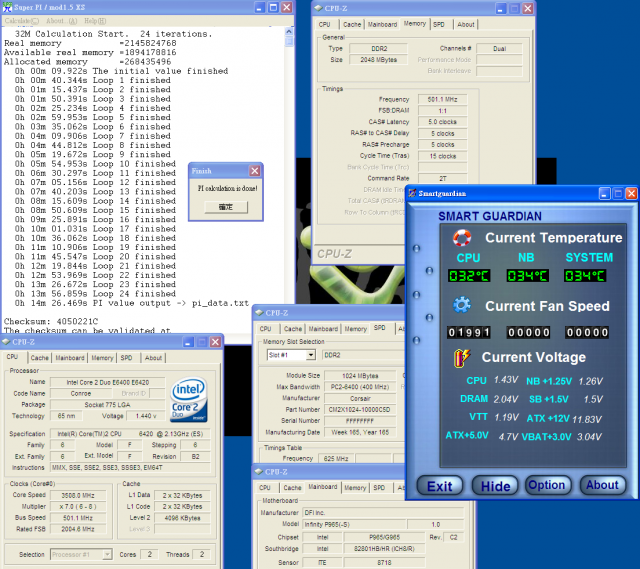Image resolution: width=640 pixels, height=569 pixels.
Task: Click the motherboard Manufacturer DFI Inc. field
Action: [x=383, y=512]
